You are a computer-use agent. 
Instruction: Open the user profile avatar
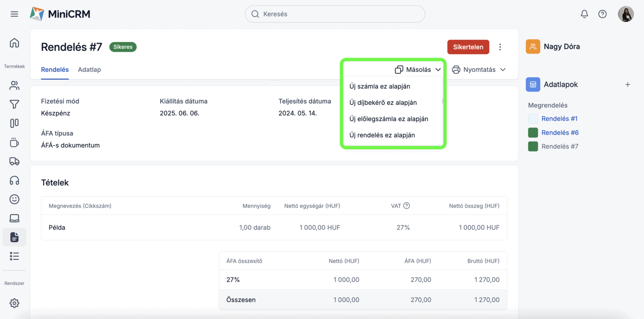point(626,14)
